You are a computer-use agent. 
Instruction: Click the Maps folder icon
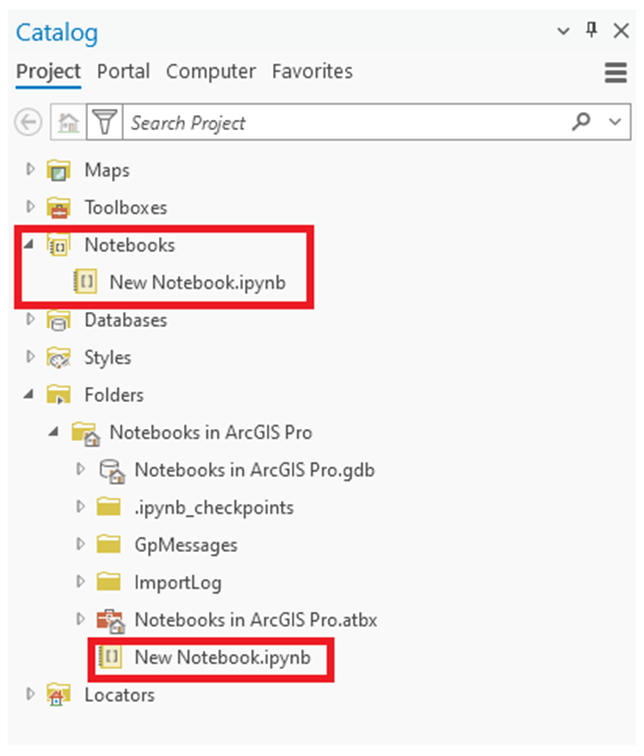(x=59, y=170)
